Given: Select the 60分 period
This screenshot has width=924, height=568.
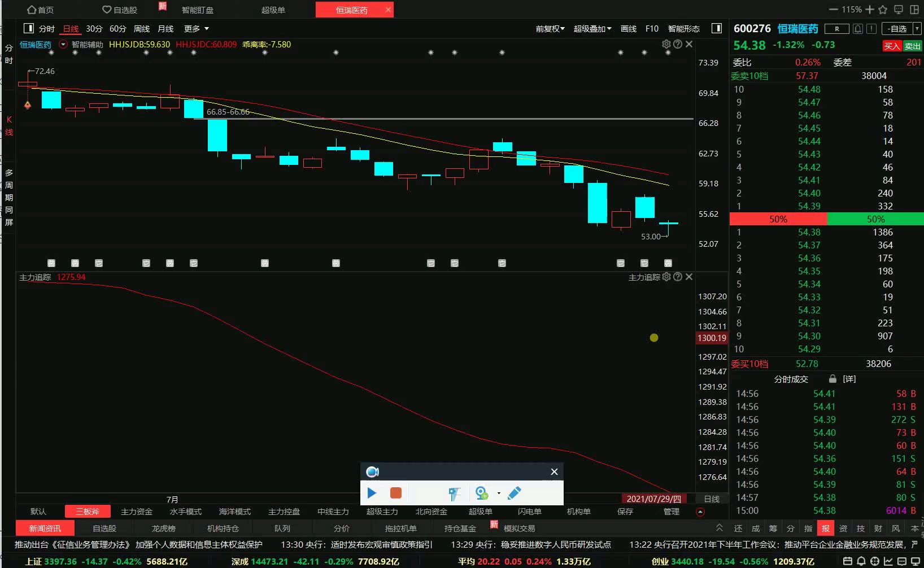Looking at the screenshot, I should 118,29.
